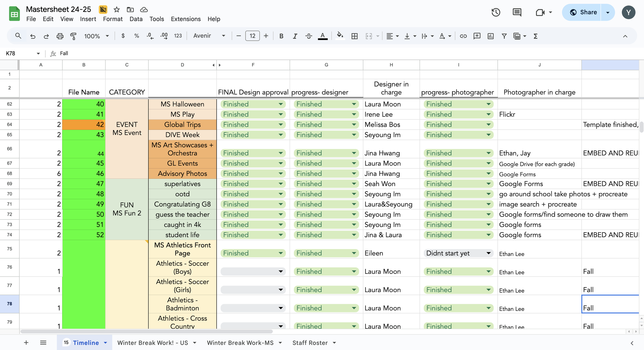Toggle italic formatting

click(x=295, y=36)
